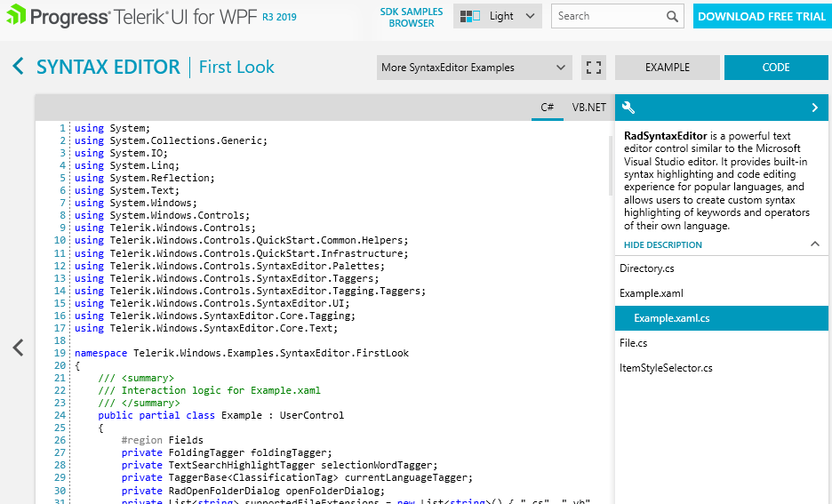The width and height of the screenshot is (832, 504).
Task: Switch to C# code tab
Action: (547, 108)
